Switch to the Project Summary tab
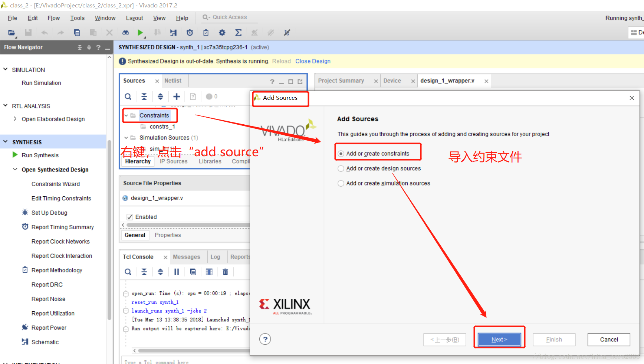 coord(341,81)
